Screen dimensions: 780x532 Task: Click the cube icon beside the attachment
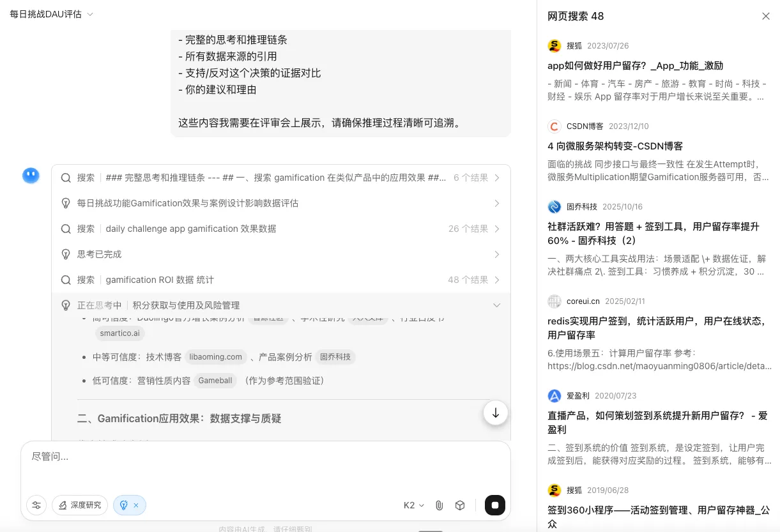(x=460, y=505)
